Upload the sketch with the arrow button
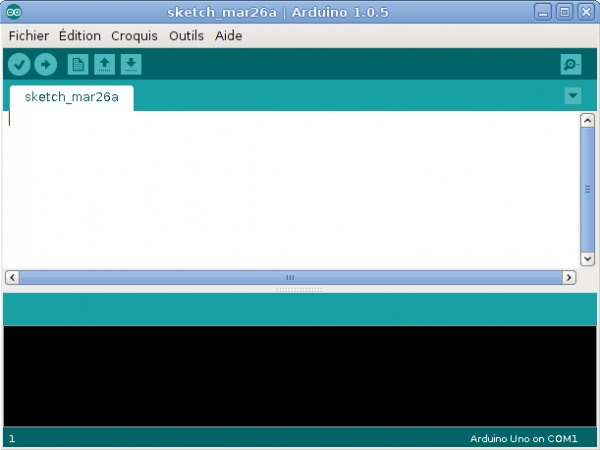Viewport: 600px width, 450px height. click(x=45, y=65)
